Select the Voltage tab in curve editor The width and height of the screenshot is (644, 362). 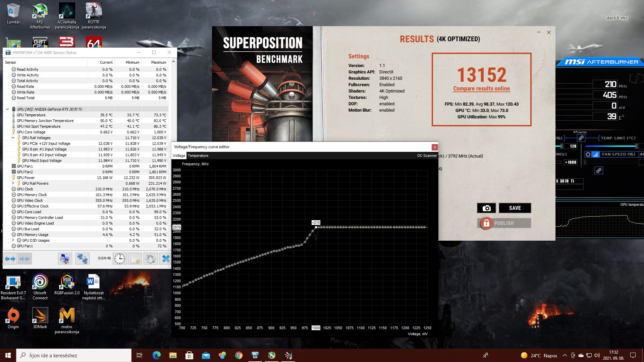tap(179, 156)
